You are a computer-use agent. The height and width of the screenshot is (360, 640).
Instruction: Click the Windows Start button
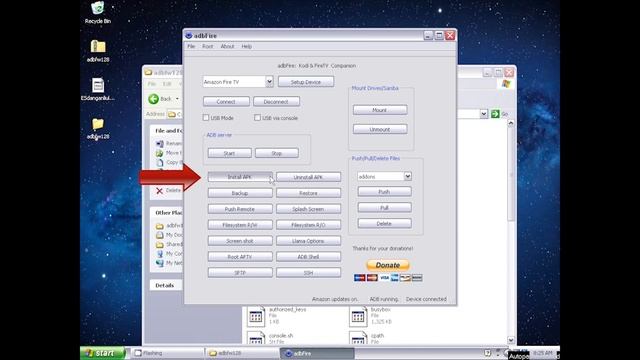pyautogui.click(x=103, y=353)
